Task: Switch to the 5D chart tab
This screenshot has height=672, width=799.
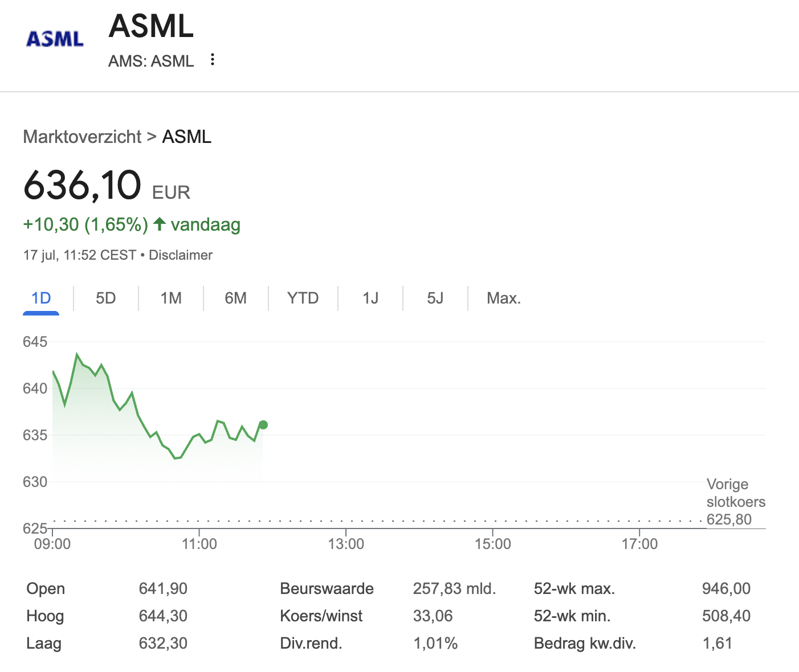Action: tap(105, 298)
